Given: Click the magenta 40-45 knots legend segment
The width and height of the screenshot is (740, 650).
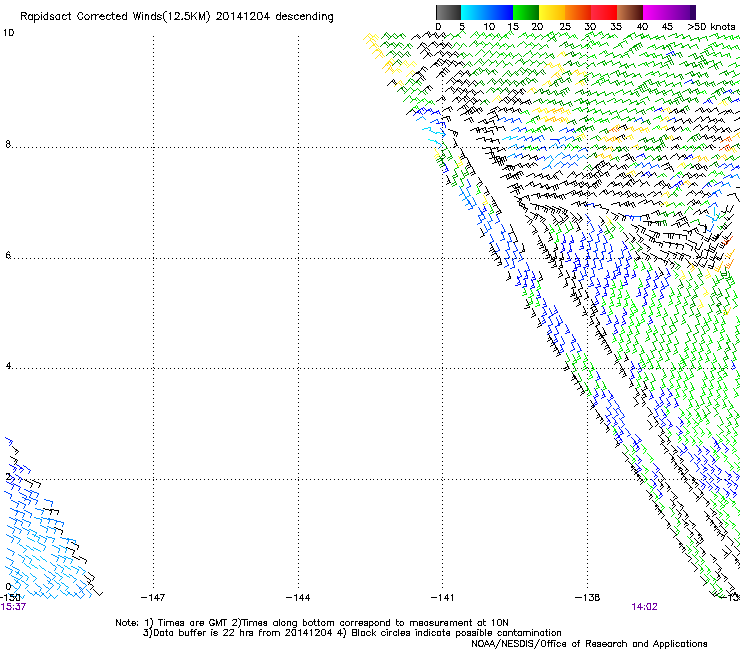Looking at the screenshot, I should [656, 12].
